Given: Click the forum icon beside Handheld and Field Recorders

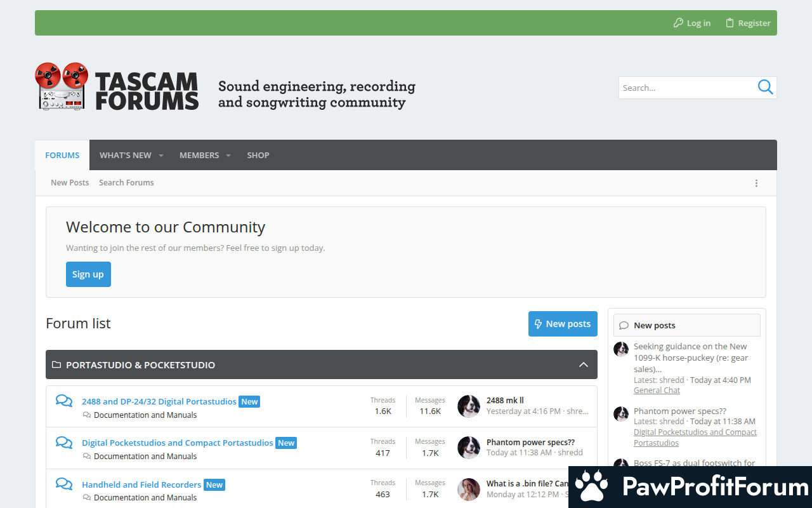Looking at the screenshot, I should [64, 484].
